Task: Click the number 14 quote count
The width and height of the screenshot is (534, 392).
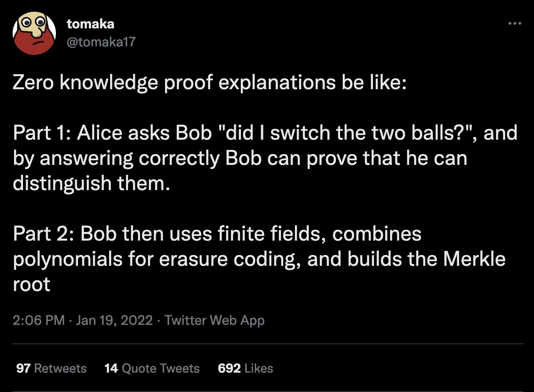Action: point(111,368)
